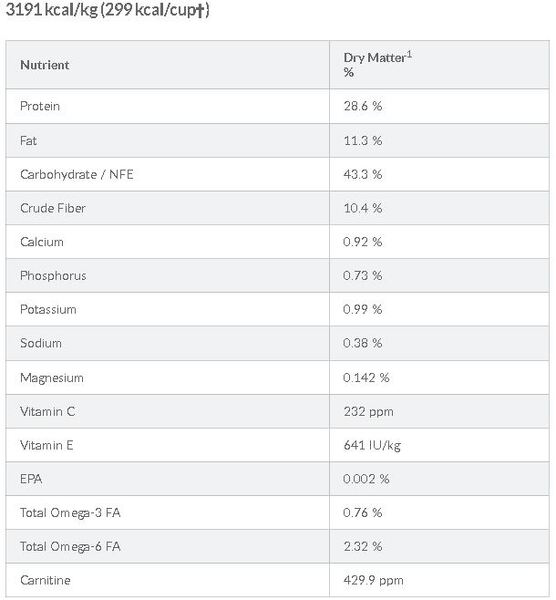Select the Phosphorus row label
This screenshot has width=556, height=600.
(53, 276)
